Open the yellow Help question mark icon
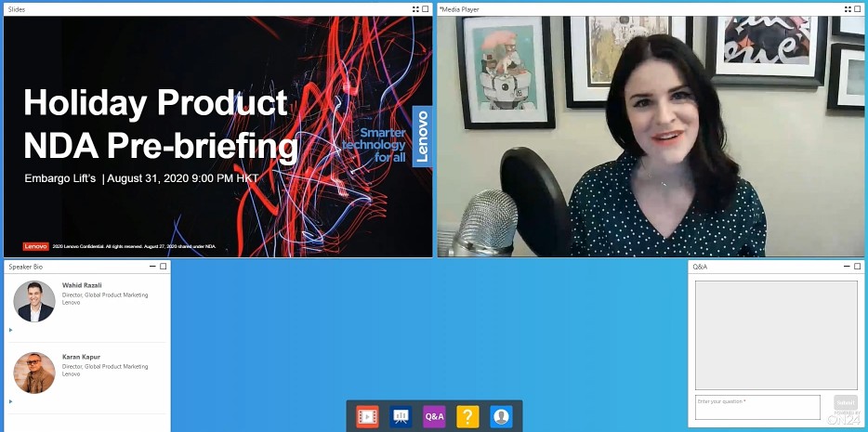 pos(467,416)
